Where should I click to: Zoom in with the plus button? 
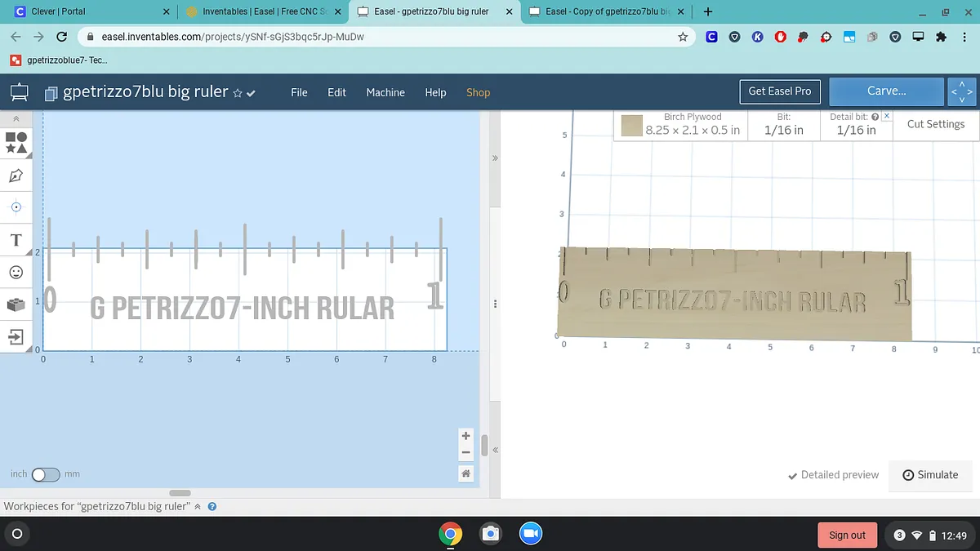[x=465, y=436]
